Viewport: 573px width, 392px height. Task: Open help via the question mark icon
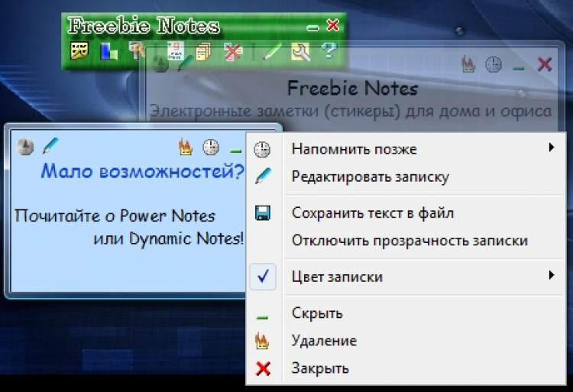329,51
